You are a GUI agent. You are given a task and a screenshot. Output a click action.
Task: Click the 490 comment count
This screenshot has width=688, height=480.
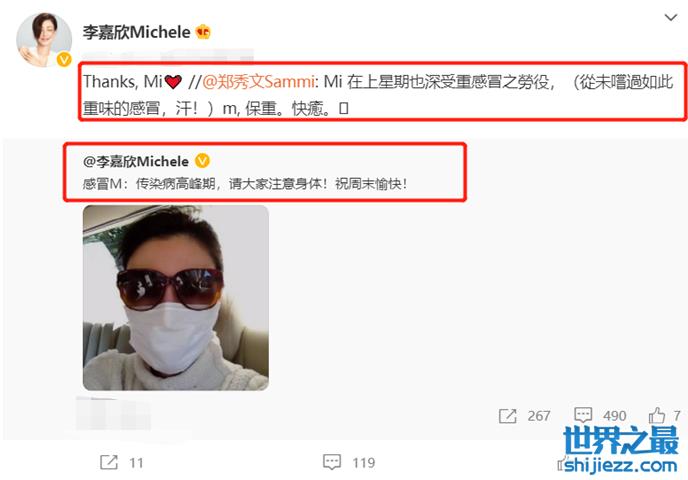[x=614, y=416]
